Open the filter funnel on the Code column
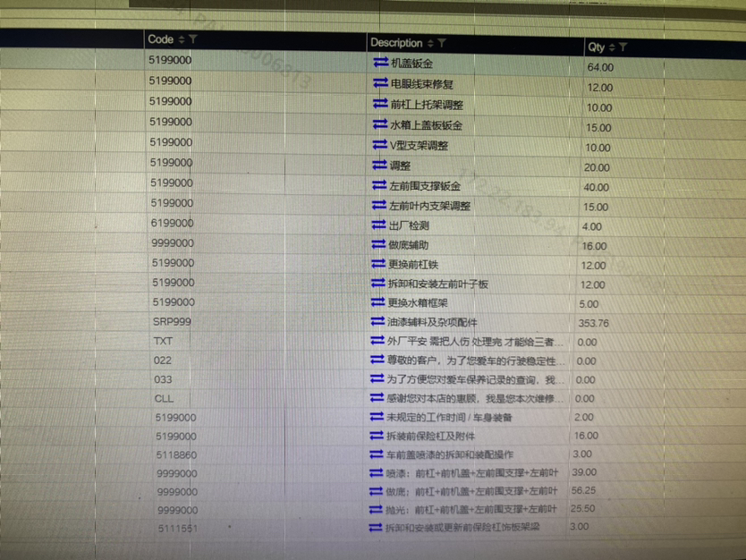 point(192,39)
